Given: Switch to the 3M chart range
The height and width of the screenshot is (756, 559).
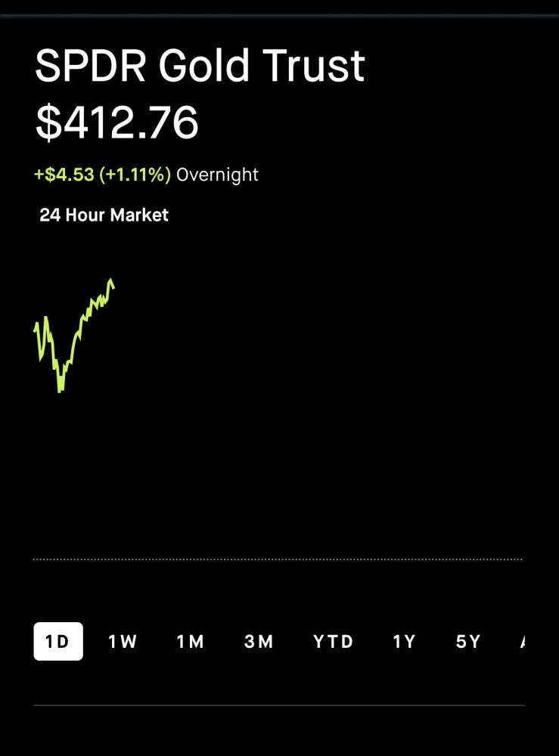Looking at the screenshot, I should [x=259, y=642].
